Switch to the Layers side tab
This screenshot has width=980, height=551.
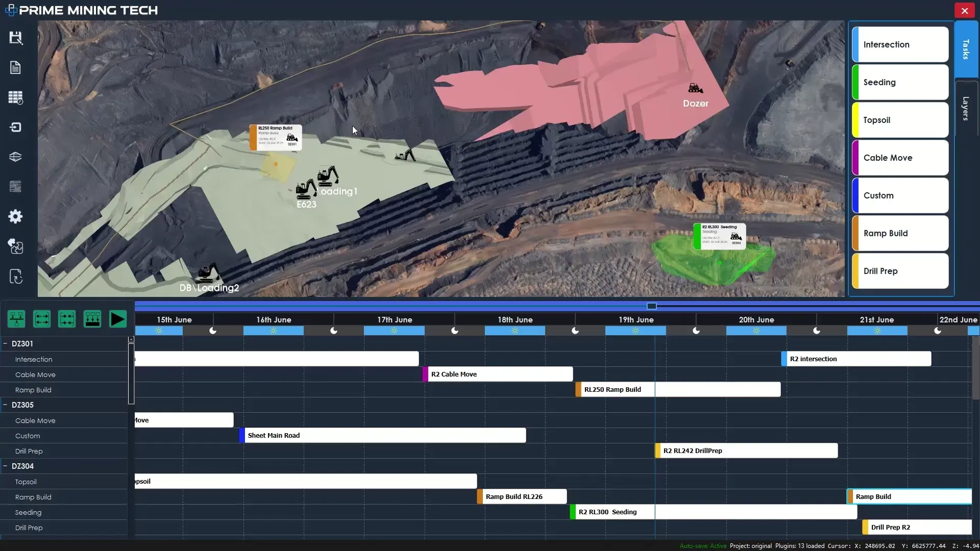966,108
